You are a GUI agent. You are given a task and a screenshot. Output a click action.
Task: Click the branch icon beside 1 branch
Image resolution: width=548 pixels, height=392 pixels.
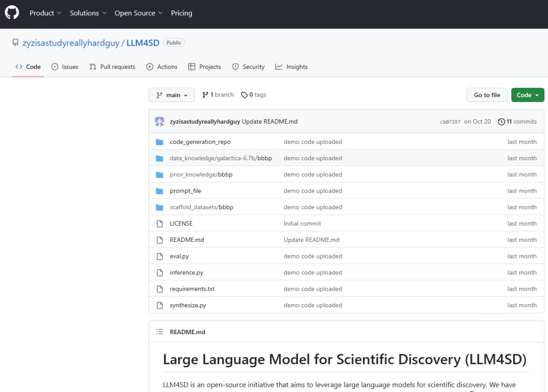click(205, 95)
